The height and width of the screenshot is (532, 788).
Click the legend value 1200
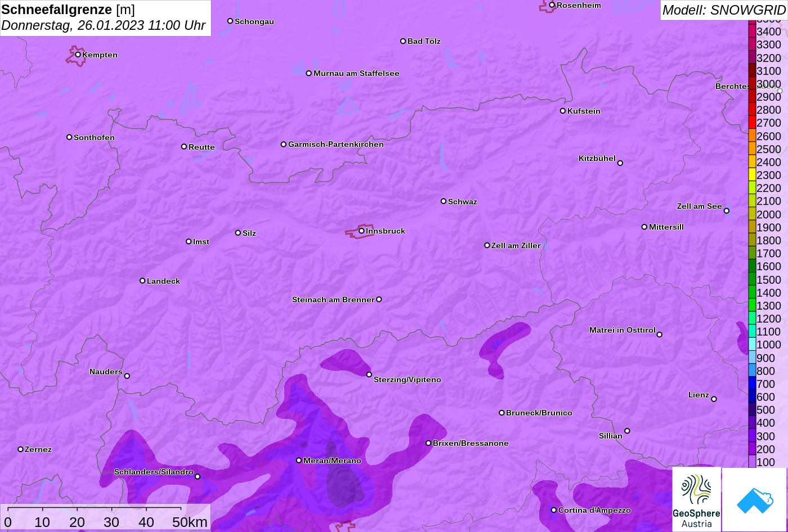pos(769,319)
